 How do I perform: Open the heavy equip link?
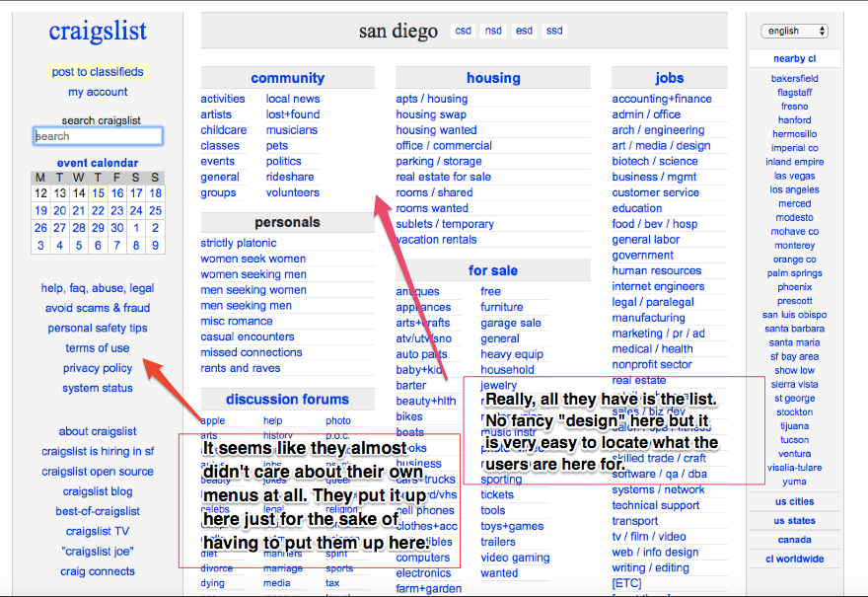[512, 354]
